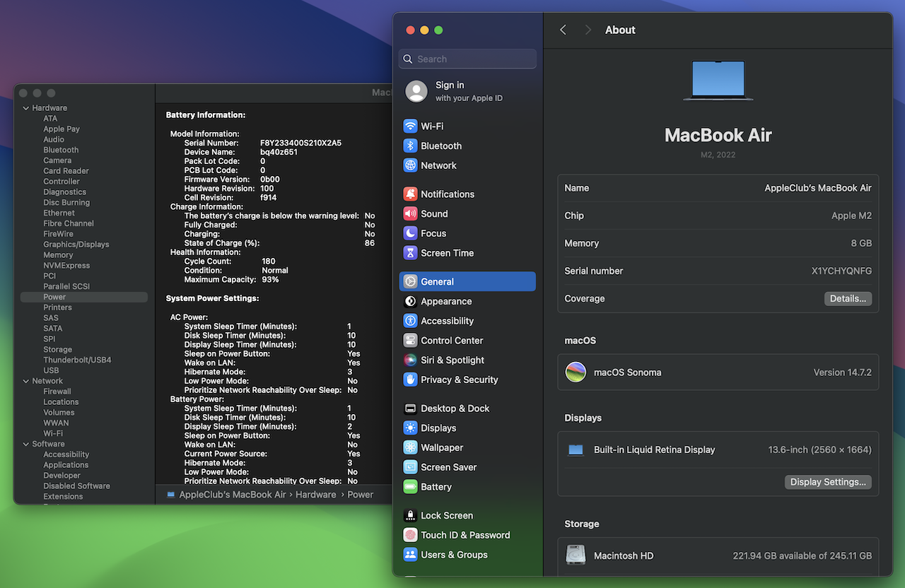The height and width of the screenshot is (588, 905).
Task: Click the Power segment in path bar
Action: click(x=360, y=495)
